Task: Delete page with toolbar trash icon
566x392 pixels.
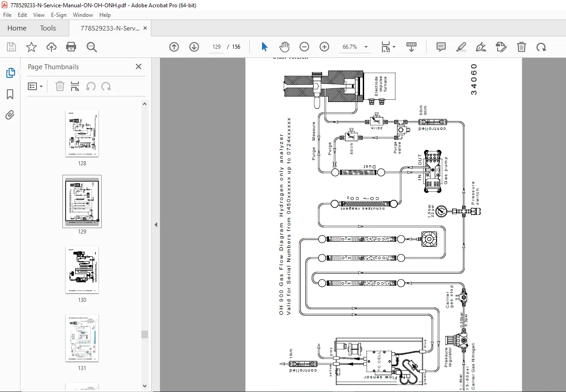Action: [x=521, y=47]
